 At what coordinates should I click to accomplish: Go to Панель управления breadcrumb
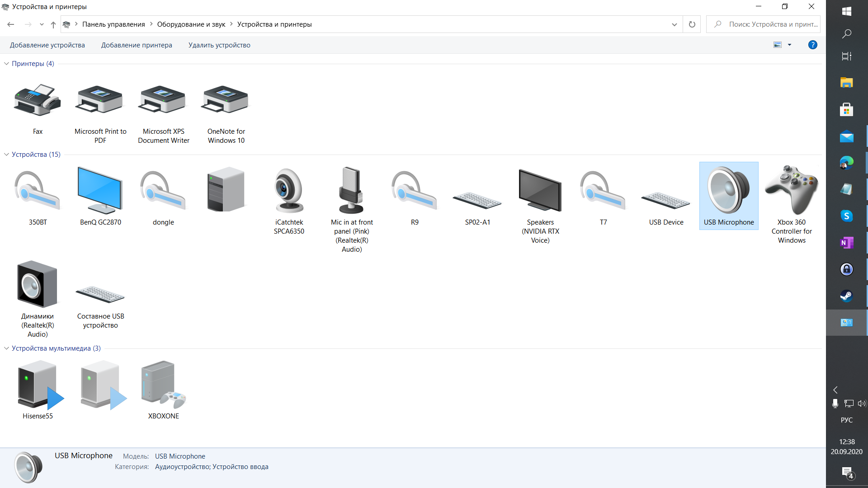pyautogui.click(x=113, y=24)
